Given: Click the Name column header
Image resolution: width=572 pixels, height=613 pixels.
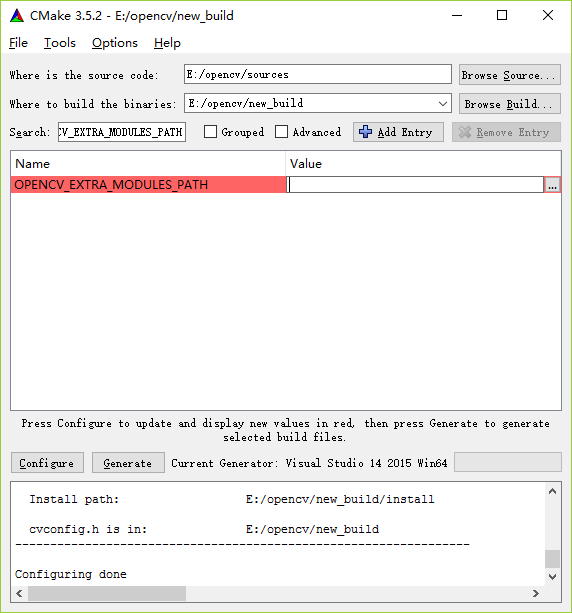Looking at the screenshot, I should pyautogui.click(x=148, y=163).
